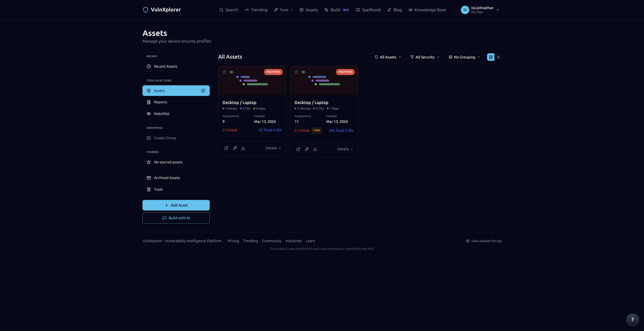Click the Pricing footer link
Screen dimensions: 644x331
click(233, 241)
